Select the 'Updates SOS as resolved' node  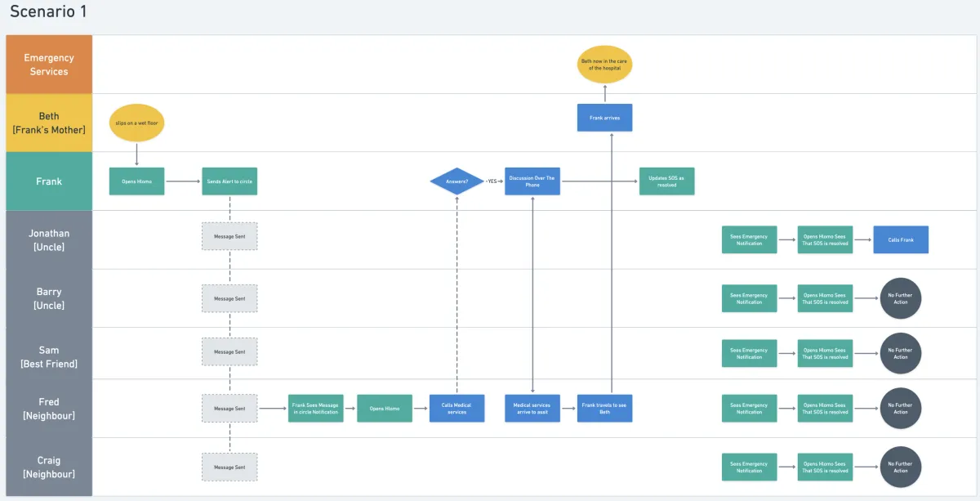click(667, 181)
